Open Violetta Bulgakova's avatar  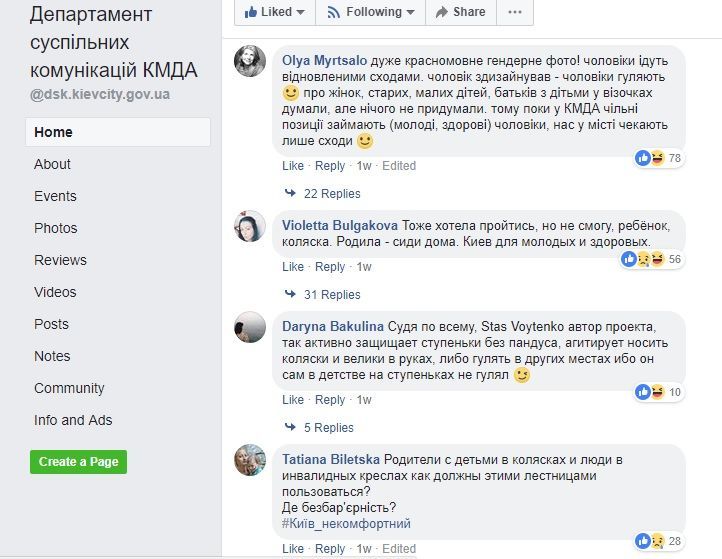tap(249, 226)
